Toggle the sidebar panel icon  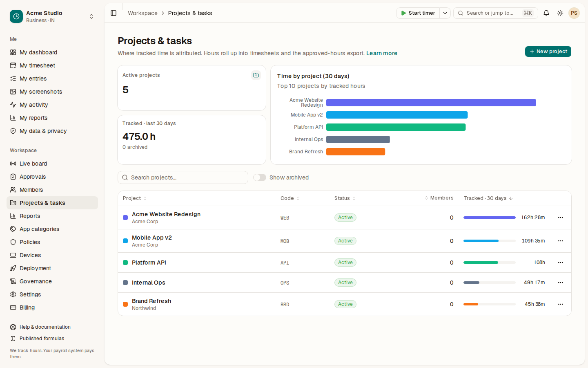pos(114,13)
